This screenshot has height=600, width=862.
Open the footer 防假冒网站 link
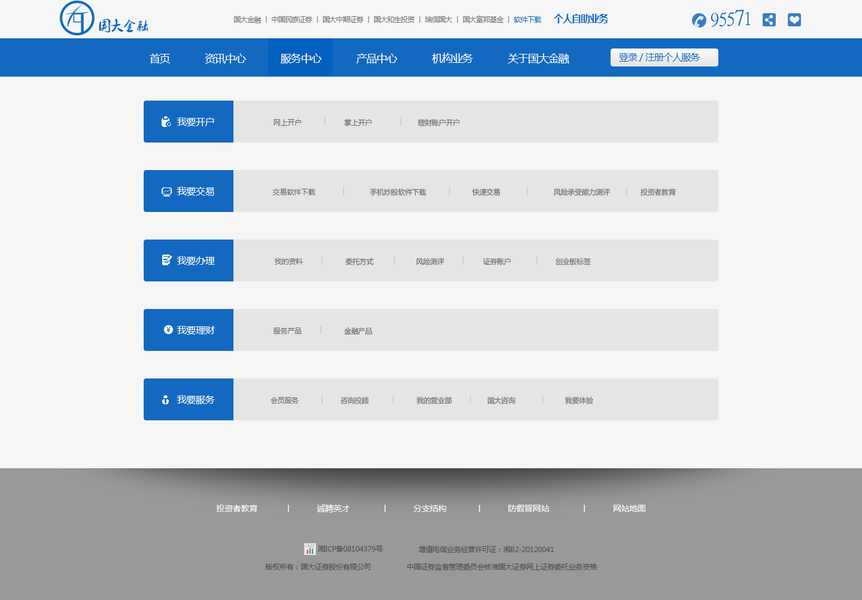pyautogui.click(x=528, y=508)
